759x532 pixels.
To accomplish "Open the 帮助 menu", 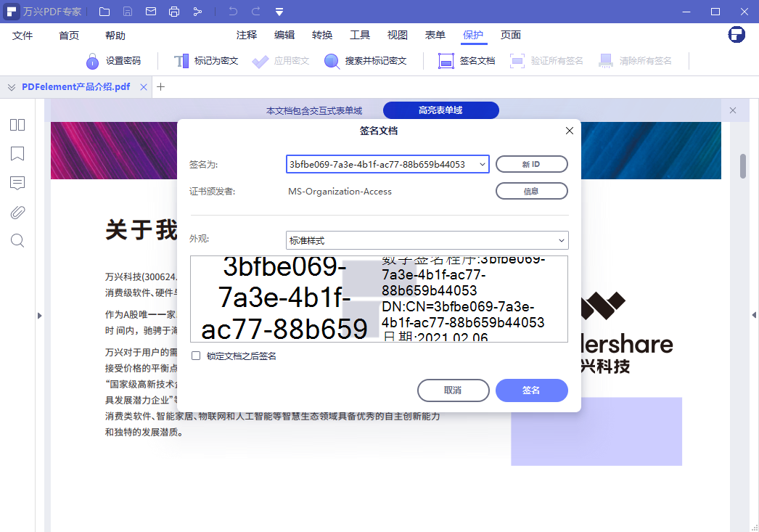I will point(115,36).
